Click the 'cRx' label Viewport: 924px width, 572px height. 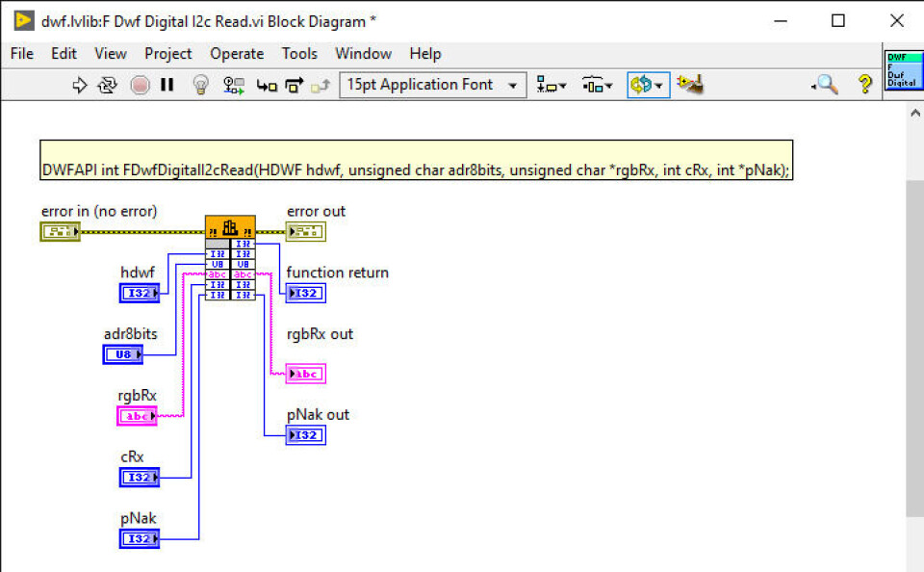coord(132,456)
